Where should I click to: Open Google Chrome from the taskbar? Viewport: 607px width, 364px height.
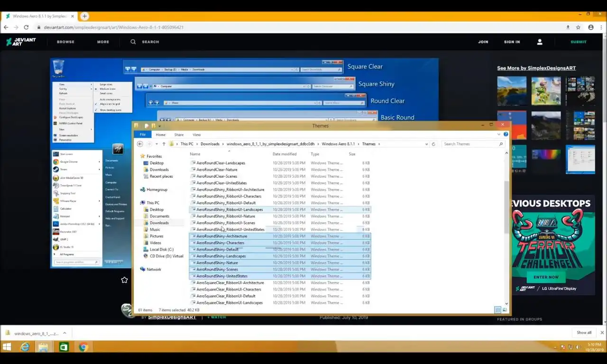(83, 347)
